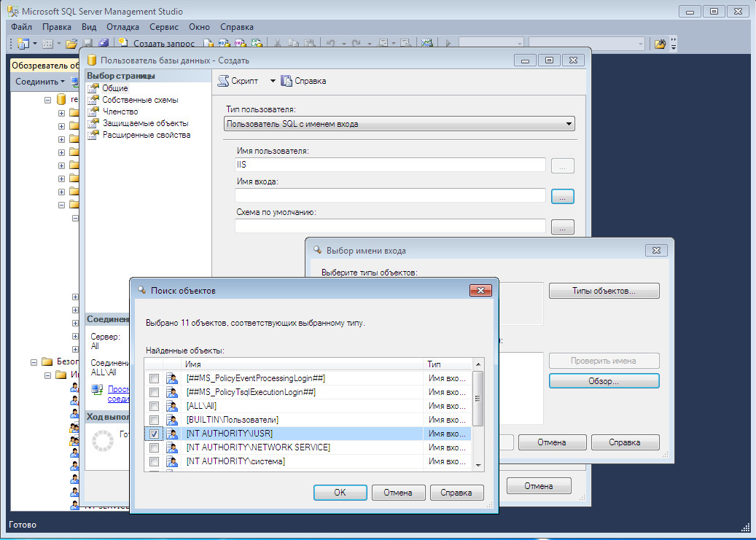
Task: Uncheck the [NT AUTHORITY\IUSR] checkbox
Action: [154, 434]
